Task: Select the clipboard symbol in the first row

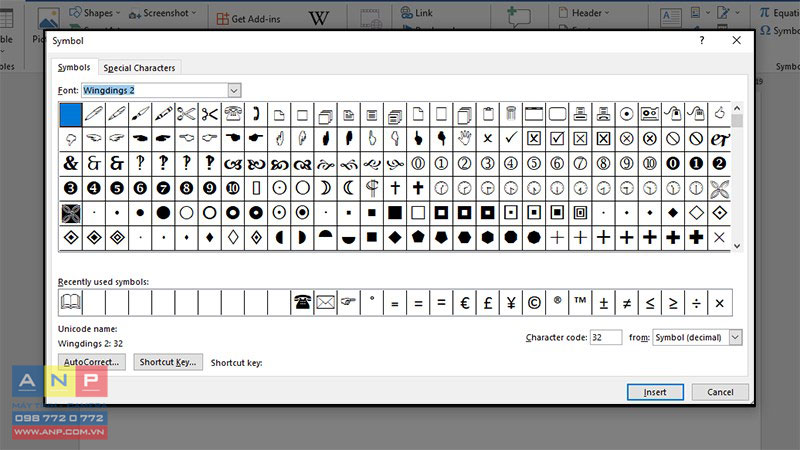Action: 488,114
